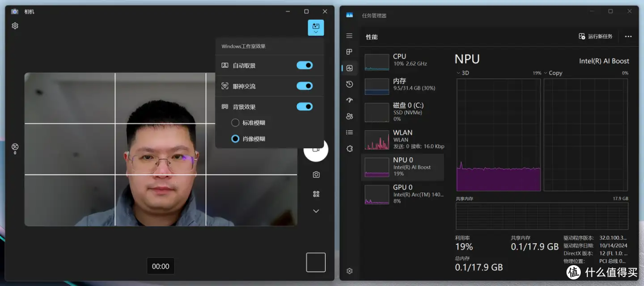Open Processes page in Task Manager sidebar
The image size is (644, 286).
click(349, 52)
